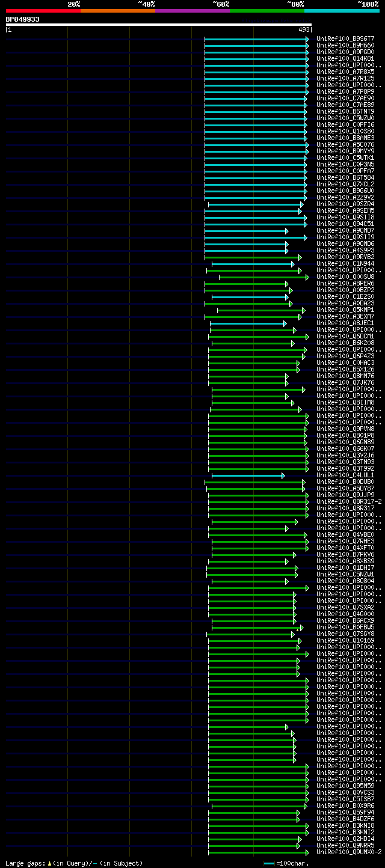Click label UniRef100_C1N944
This screenshot has height=868, width=385.
click(345, 263)
